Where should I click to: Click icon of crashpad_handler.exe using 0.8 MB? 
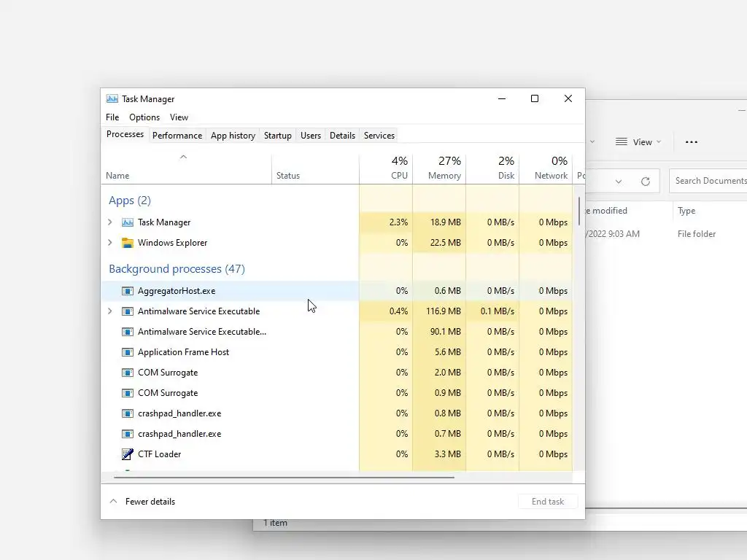point(127,414)
